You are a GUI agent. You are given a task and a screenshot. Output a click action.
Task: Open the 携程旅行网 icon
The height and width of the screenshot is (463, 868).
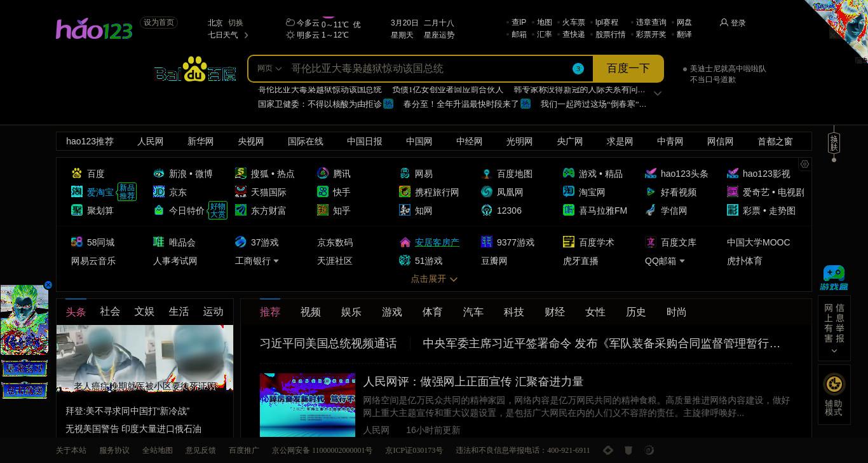tap(405, 191)
